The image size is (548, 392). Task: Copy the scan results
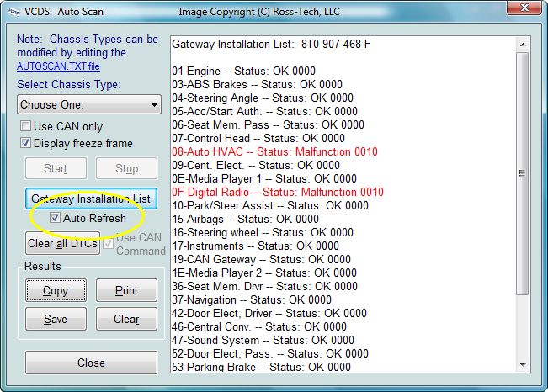click(56, 290)
